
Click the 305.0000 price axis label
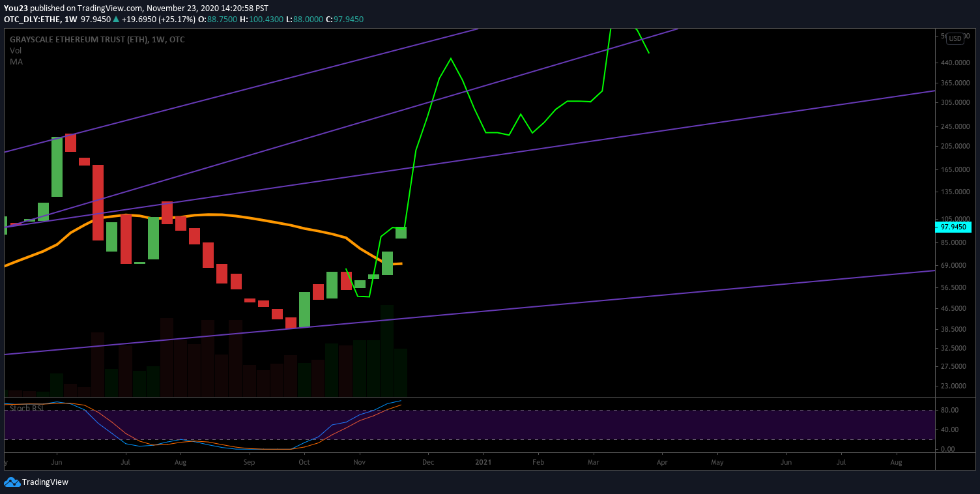click(955, 102)
